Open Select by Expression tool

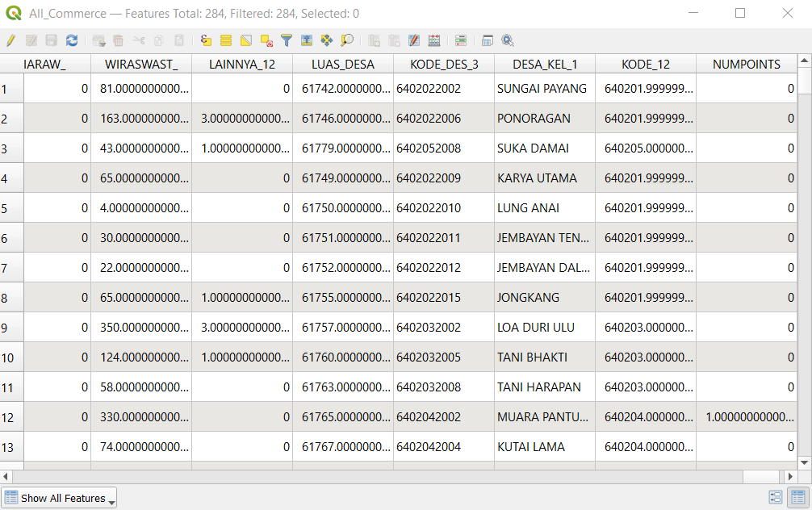coord(206,40)
